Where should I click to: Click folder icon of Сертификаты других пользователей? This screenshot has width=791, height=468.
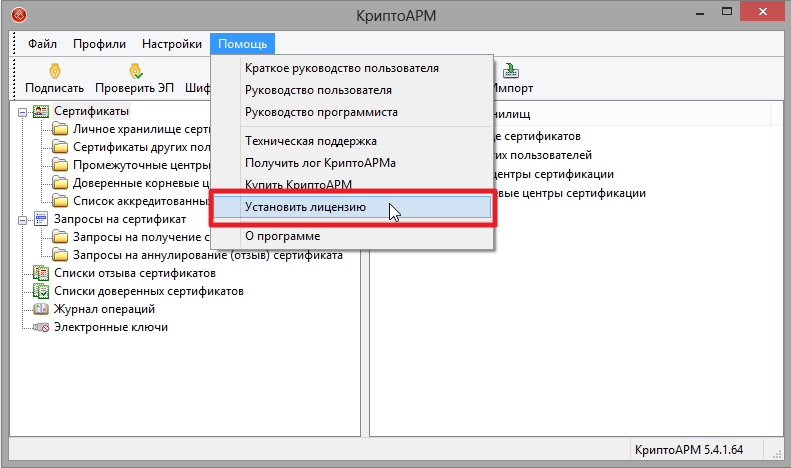click(61, 147)
